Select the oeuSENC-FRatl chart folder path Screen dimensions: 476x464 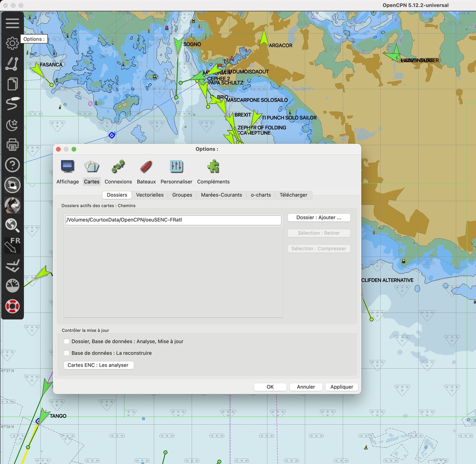pyautogui.click(x=173, y=220)
